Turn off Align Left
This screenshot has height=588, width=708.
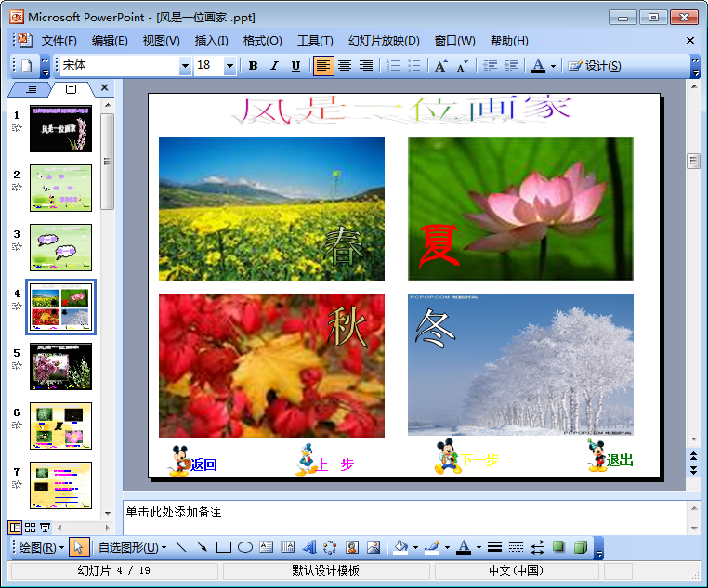(x=323, y=66)
